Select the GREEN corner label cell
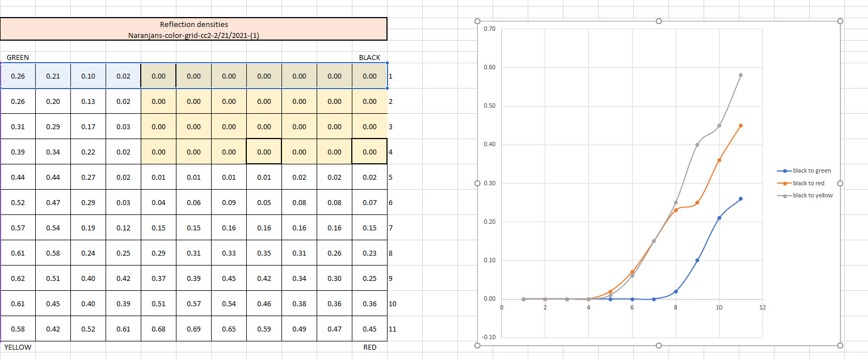The image size is (868, 359). click(18, 57)
